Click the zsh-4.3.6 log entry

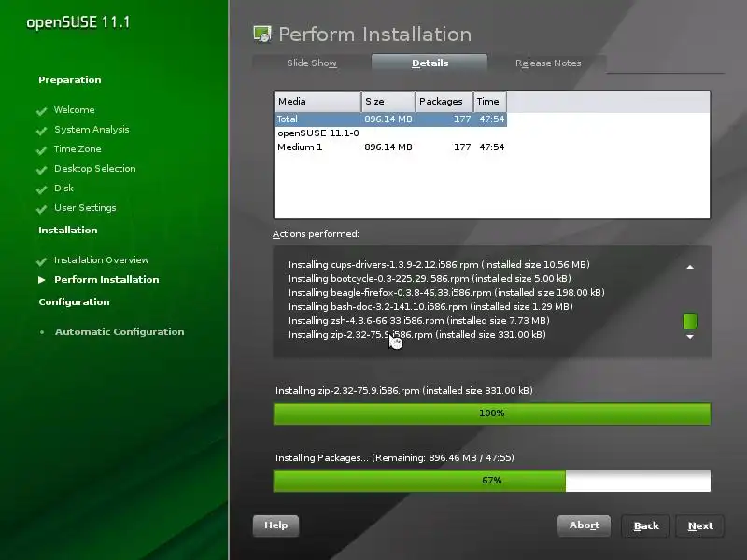[x=418, y=321]
